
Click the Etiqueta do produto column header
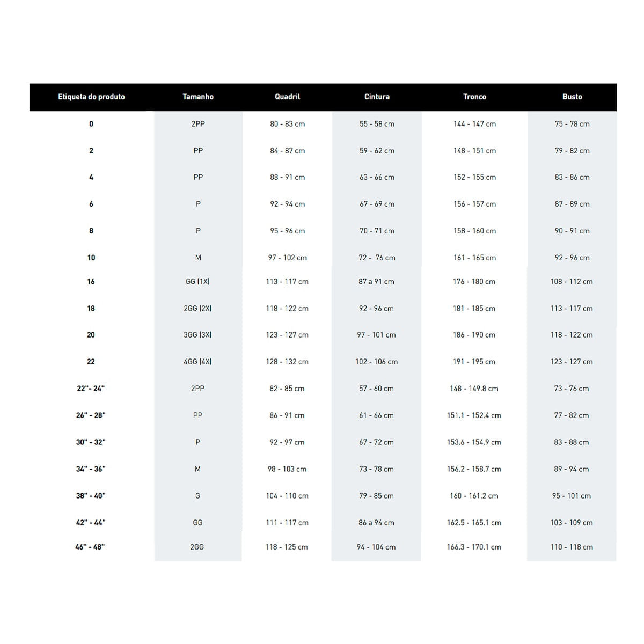[91, 97]
